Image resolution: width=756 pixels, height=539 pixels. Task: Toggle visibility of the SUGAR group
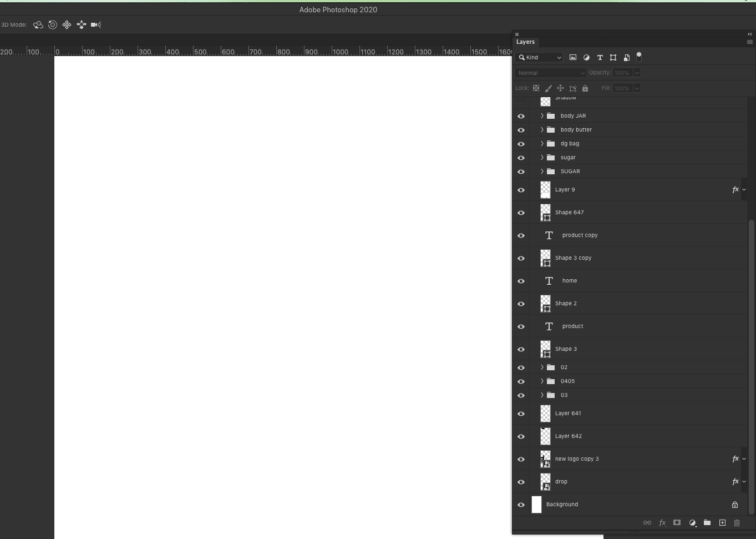521,172
